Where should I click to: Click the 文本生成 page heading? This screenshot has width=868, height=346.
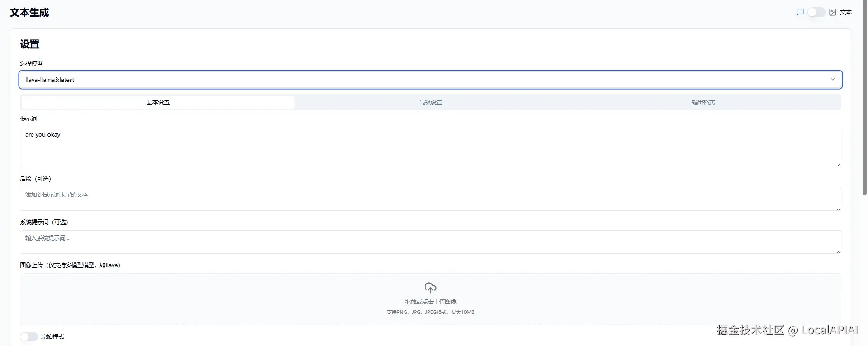tap(29, 13)
